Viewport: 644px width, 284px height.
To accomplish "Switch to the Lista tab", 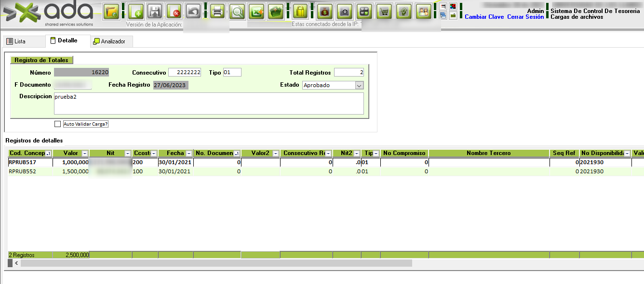I will [x=16, y=41].
